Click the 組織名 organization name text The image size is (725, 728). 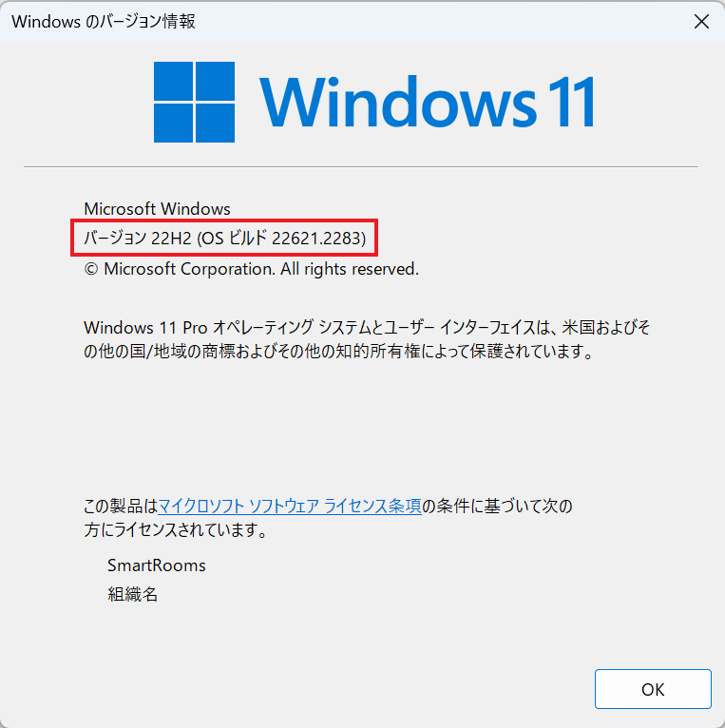133,594
